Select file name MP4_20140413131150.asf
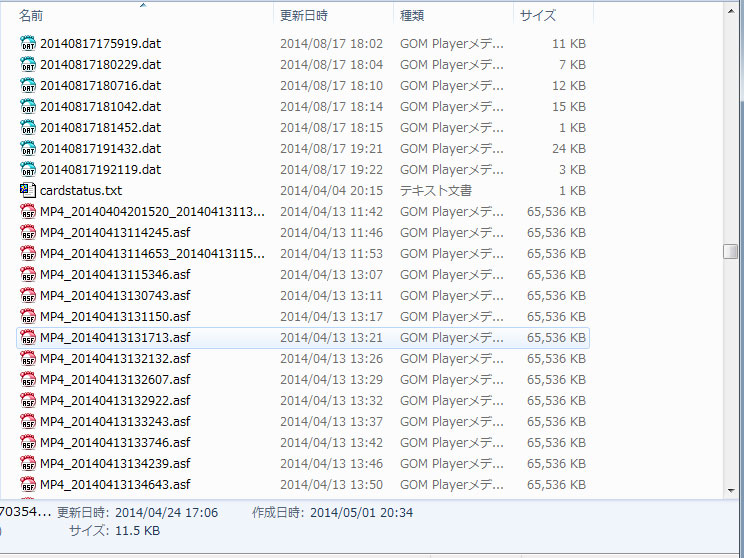The image size is (744, 558). point(115,316)
